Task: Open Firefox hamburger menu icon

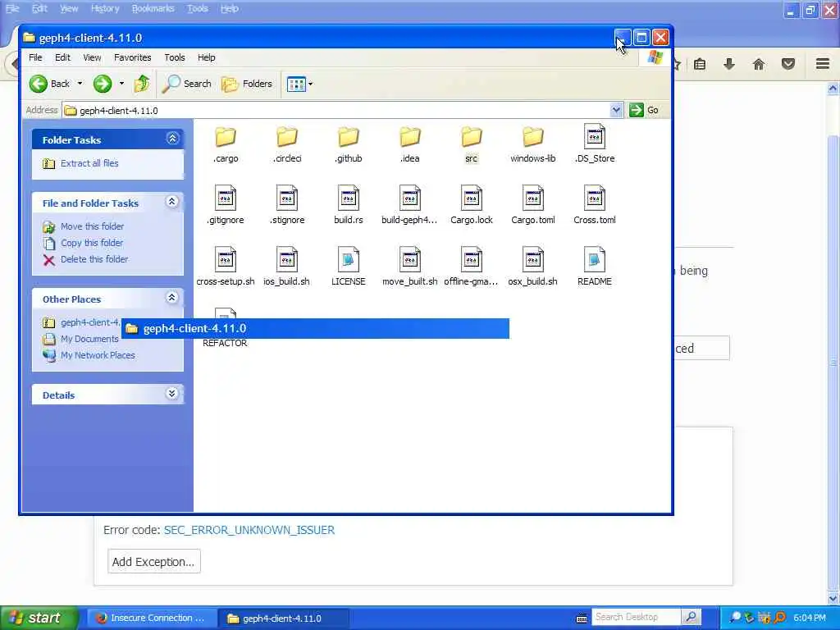Action: pos(823,64)
